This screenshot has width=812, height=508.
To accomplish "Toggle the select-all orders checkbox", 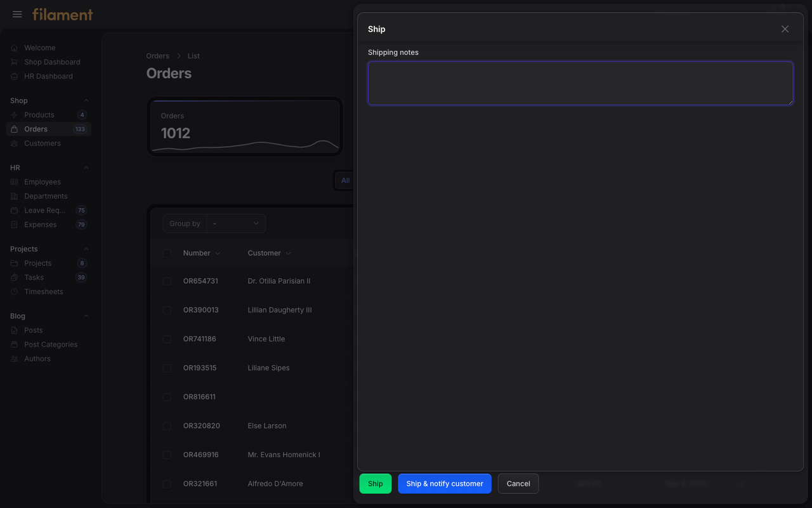I will point(167,253).
